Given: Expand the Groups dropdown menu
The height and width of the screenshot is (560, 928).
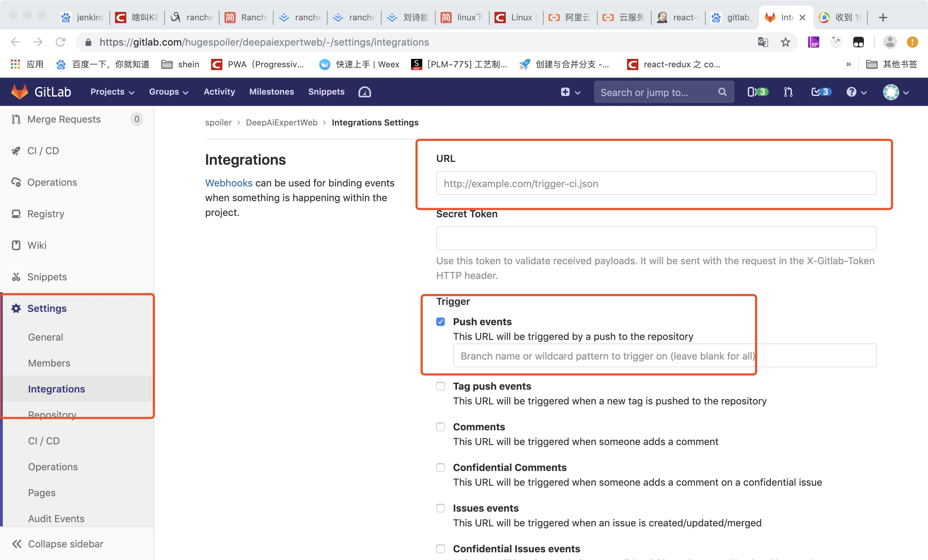Looking at the screenshot, I should pyautogui.click(x=168, y=92).
